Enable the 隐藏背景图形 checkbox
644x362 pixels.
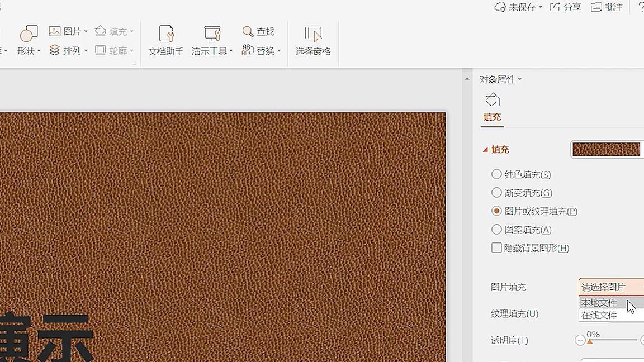[x=496, y=247]
